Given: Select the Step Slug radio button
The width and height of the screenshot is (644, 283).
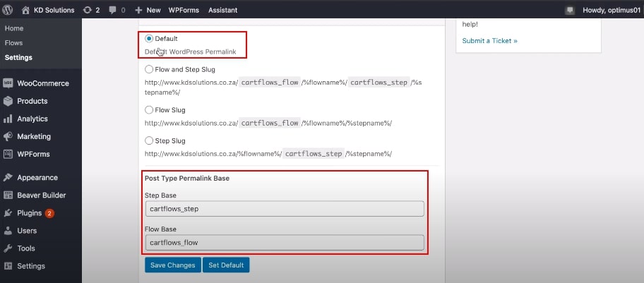Looking at the screenshot, I should pyautogui.click(x=149, y=141).
